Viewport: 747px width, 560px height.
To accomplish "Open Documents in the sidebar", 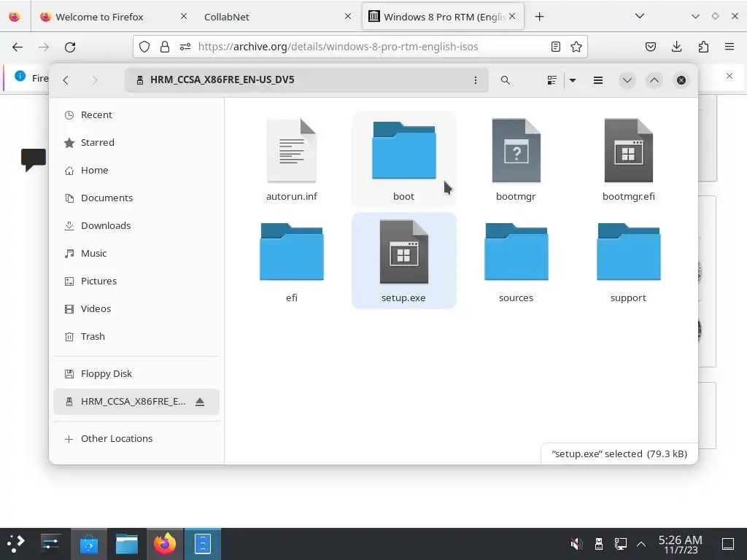I will (136, 198).
